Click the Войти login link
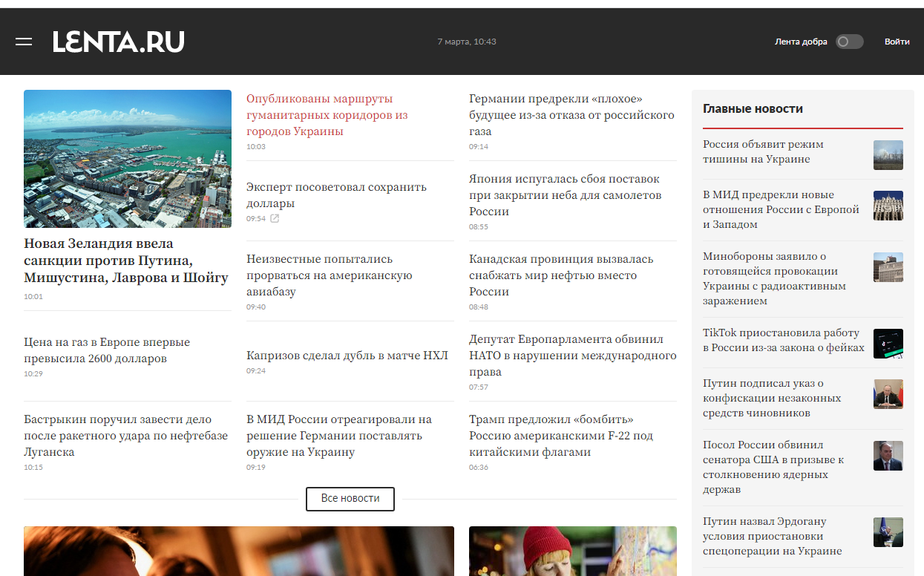This screenshot has height=576, width=924. [x=897, y=42]
